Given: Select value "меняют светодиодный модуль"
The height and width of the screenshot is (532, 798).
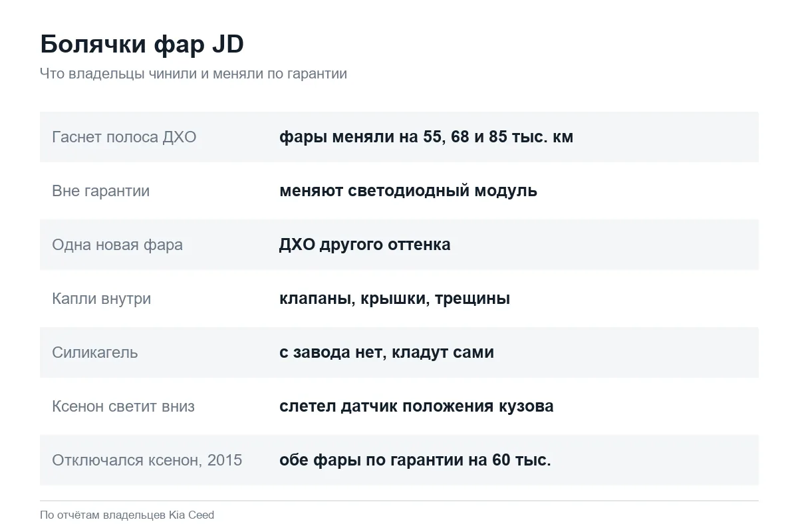Looking at the screenshot, I should click(x=408, y=191).
